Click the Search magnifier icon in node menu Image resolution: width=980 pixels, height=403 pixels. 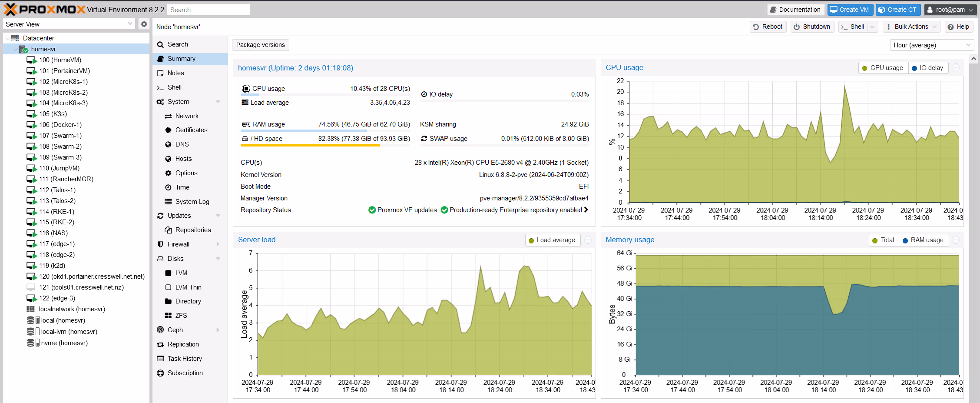pyautogui.click(x=160, y=44)
